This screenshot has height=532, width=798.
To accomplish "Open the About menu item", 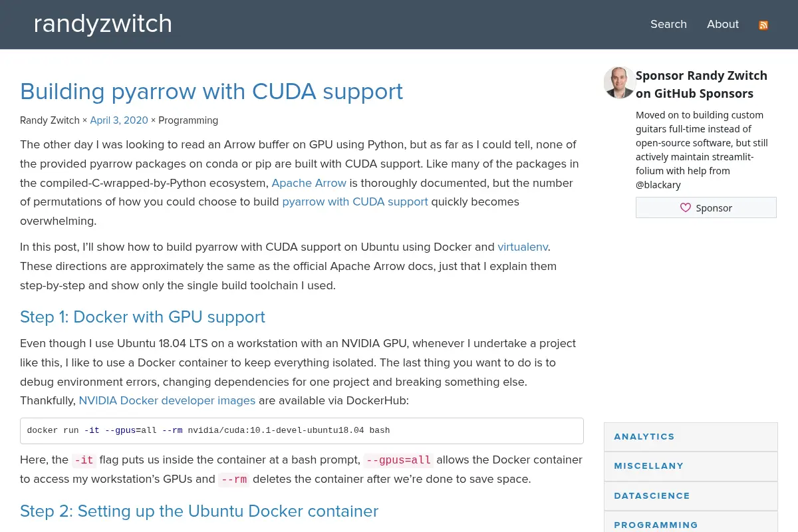I will click(723, 24).
